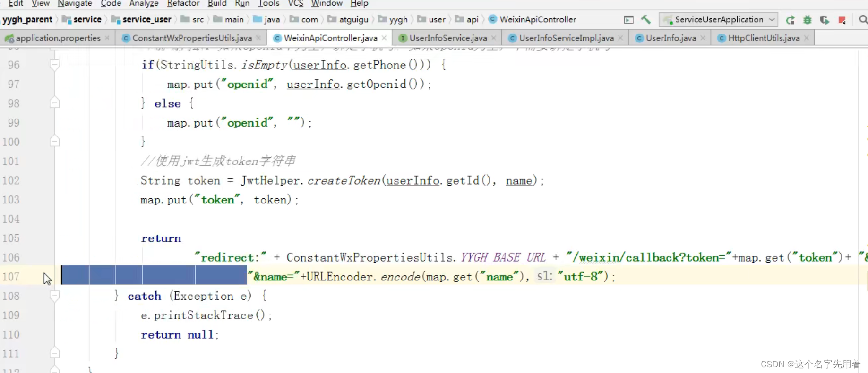
Task: Click yygh breadcrumb folder
Action: coord(393,19)
